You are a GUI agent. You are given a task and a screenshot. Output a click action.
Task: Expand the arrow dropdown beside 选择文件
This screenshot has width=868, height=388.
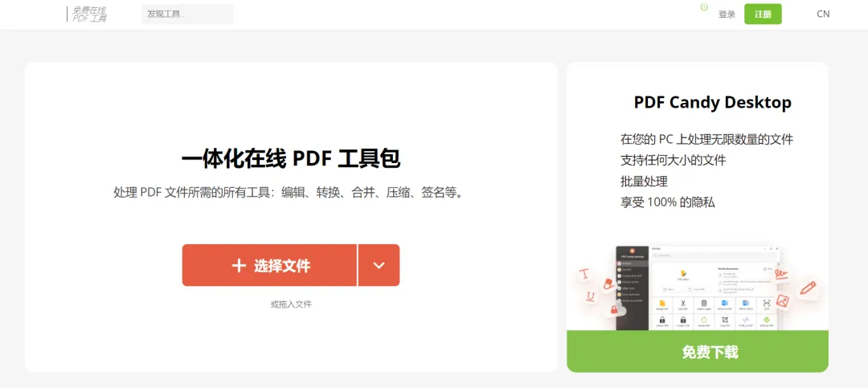click(x=379, y=265)
